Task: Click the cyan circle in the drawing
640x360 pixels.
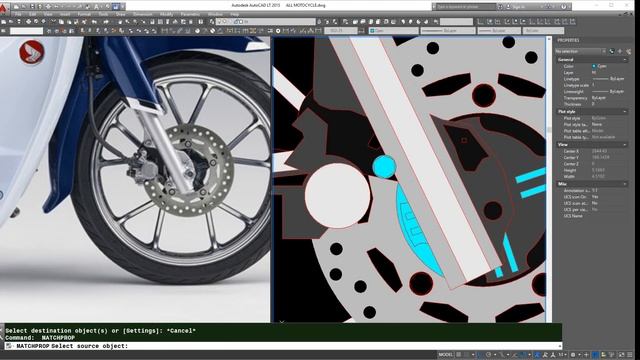Action: tap(384, 167)
